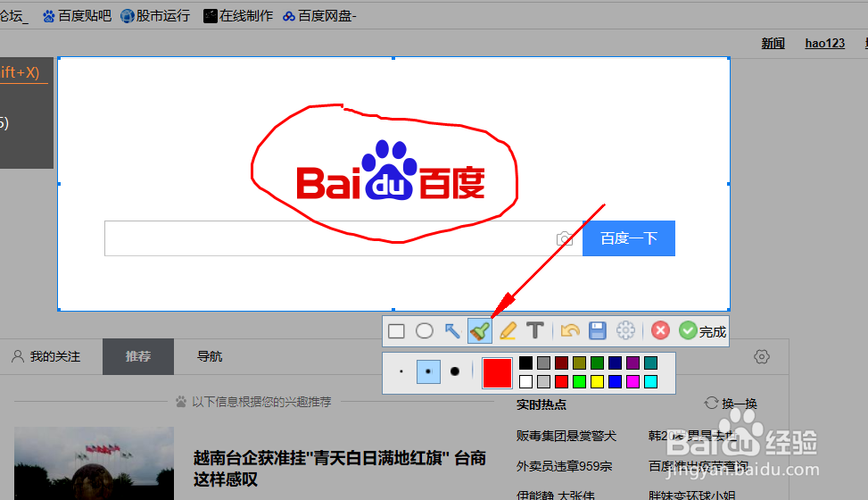Undo the last annotation
868x500 pixels.
[570, 331]
